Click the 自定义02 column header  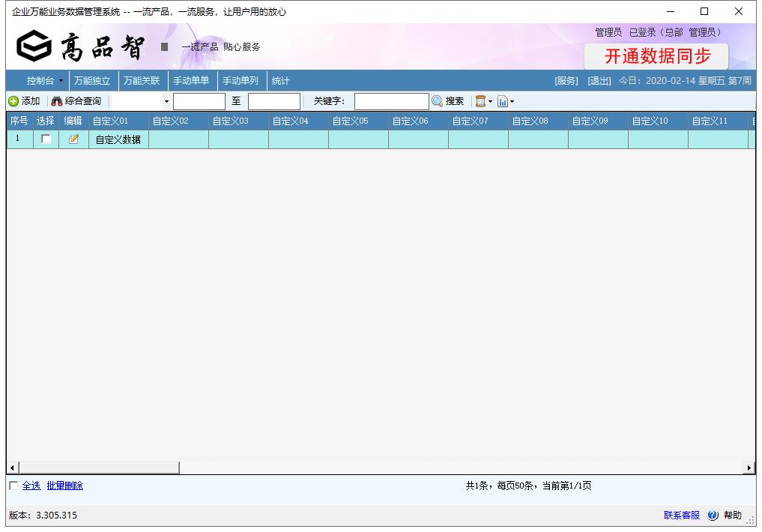pyautogui.click(x=178, y=121)
